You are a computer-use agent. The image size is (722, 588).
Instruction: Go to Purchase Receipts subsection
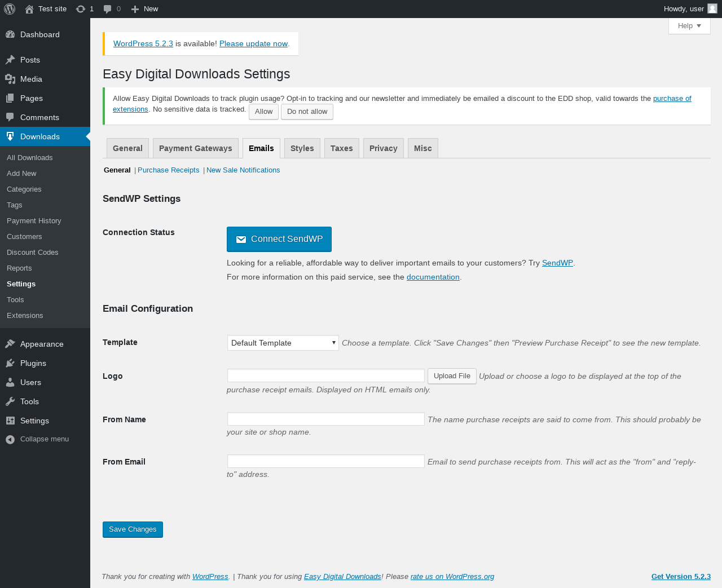coord(169,170)
